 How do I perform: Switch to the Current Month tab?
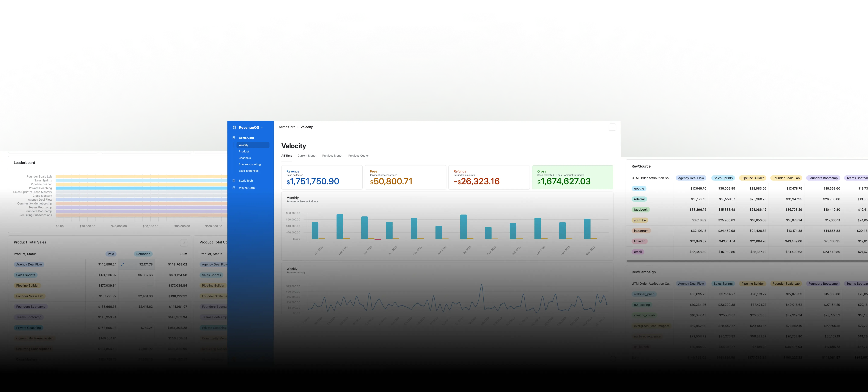(307, 156)
